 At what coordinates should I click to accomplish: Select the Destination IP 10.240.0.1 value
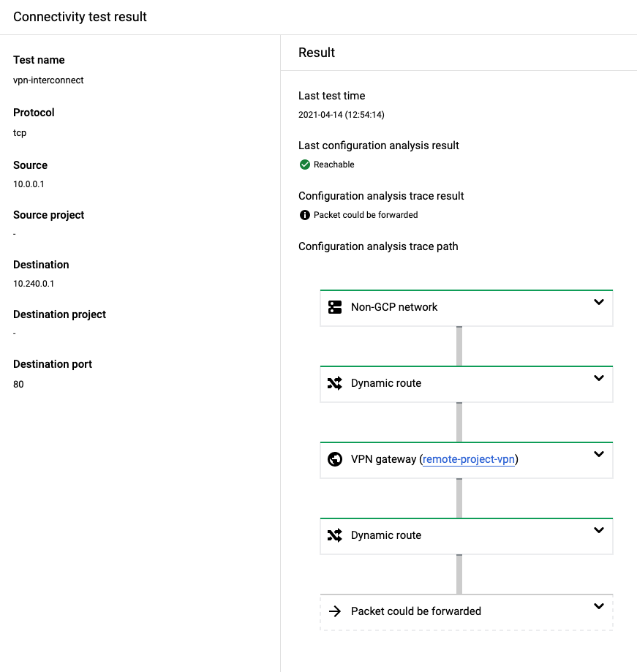coord(34,283)
